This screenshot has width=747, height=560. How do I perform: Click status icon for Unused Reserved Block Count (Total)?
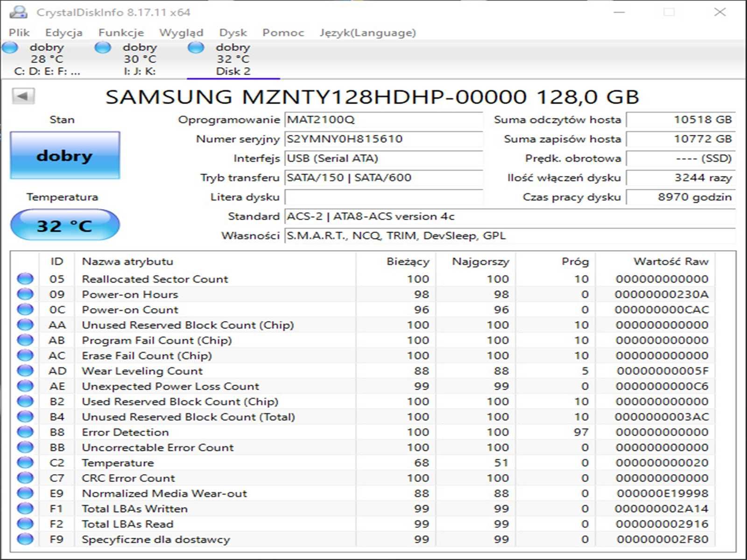(x=25, y=417)
